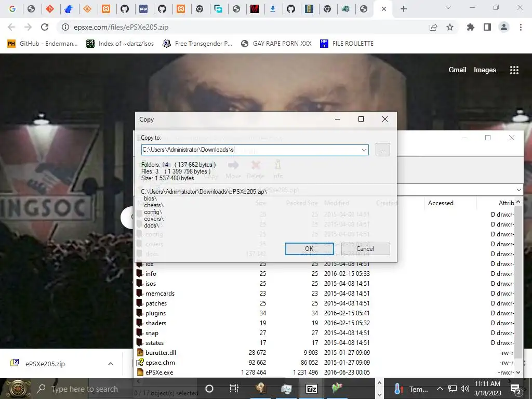Select epsxe.chm file in 7-Zip
Image resolution: width=532 pixels, height=399 pixels.
point(160,362)
